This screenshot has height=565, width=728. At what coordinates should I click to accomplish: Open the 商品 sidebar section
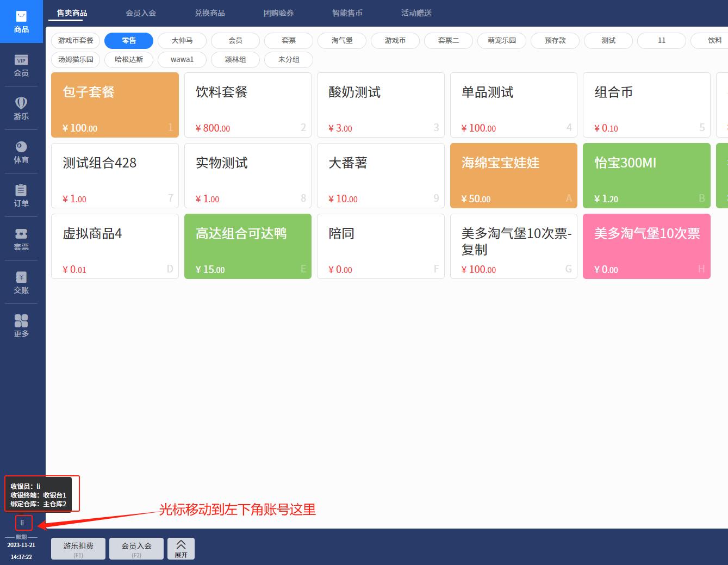(21, 22)
